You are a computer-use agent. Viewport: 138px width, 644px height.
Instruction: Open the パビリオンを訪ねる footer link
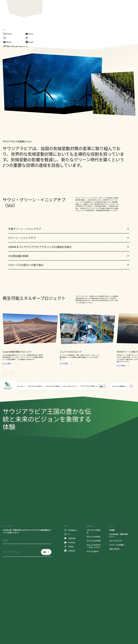click(93, 531)
